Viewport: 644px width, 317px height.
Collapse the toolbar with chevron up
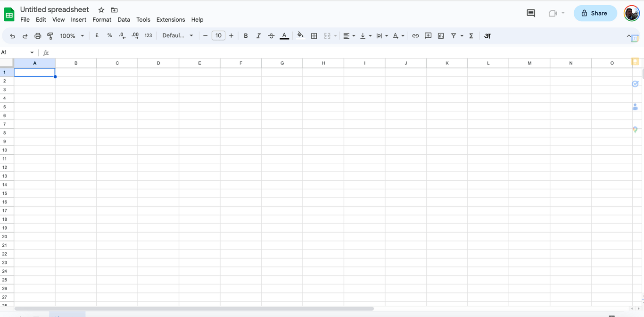click(x=628, y=36)
